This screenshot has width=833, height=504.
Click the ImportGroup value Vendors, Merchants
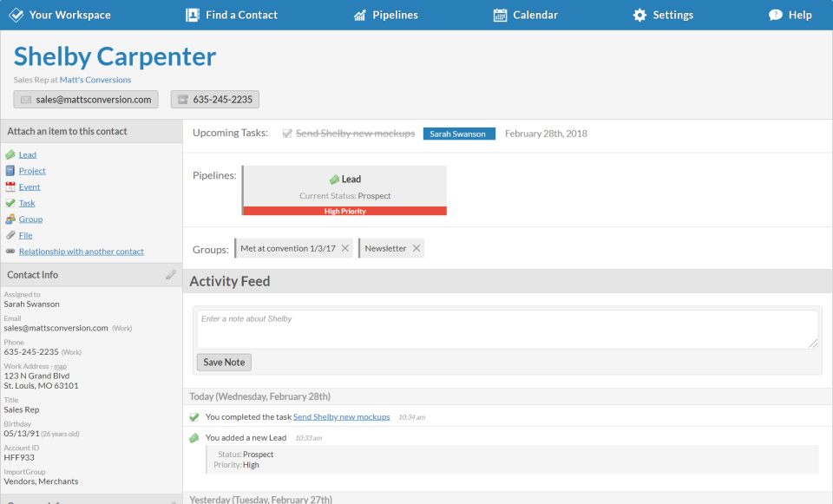pyautogui.click(x=41, y=481)
